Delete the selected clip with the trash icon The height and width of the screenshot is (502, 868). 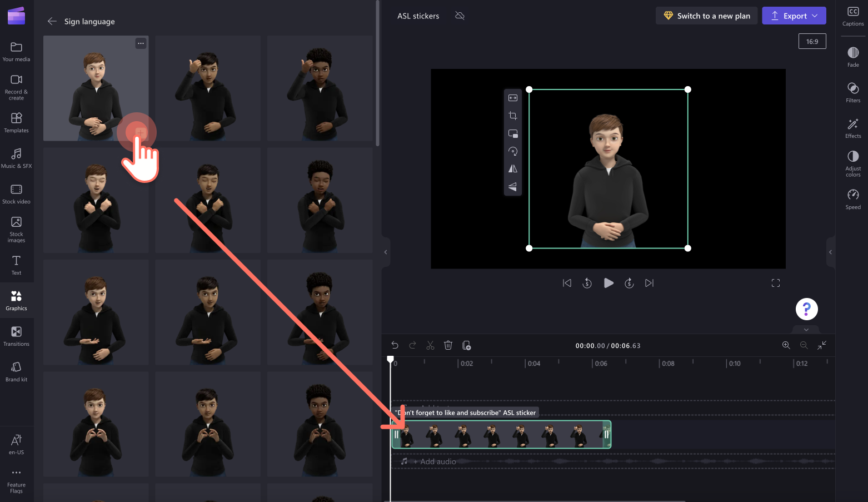[448, 345]
